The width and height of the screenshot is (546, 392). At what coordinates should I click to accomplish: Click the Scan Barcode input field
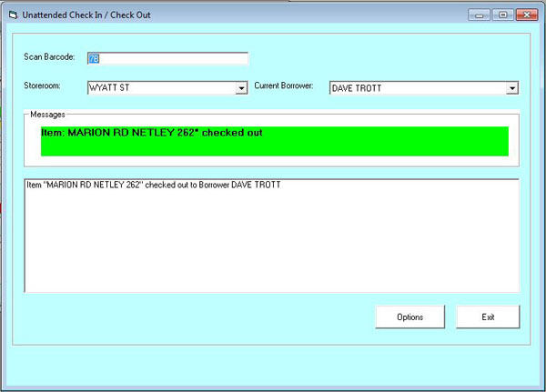pyautogui.click(x=167, y=58)
